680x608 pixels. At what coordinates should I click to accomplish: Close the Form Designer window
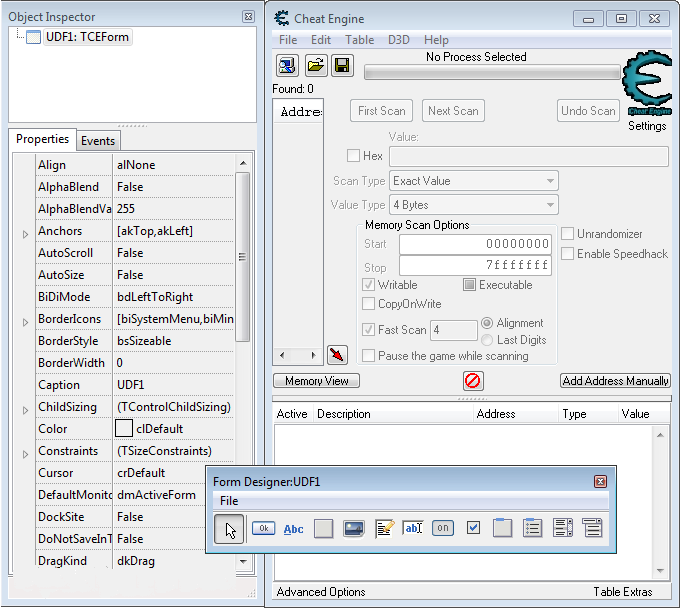coord(600,481)
